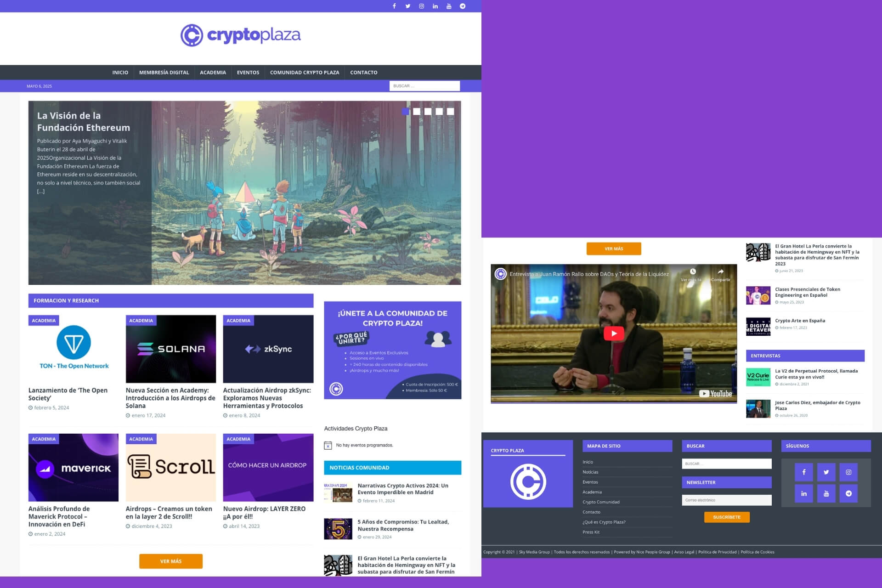This screenshot has height=588, width=882.
Task: Open La V2 de Perpetual Protocol link
Action: click(x=816, y=374)
